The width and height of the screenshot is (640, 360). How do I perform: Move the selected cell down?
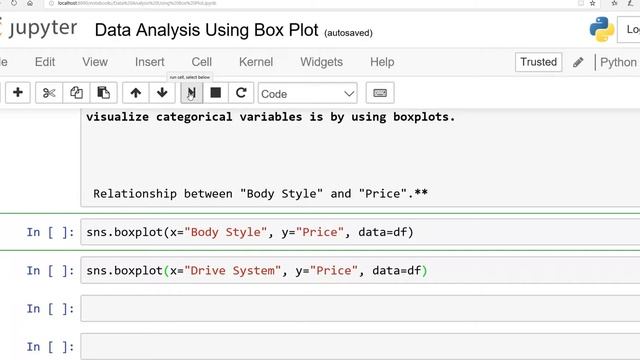tap(162, 93)
